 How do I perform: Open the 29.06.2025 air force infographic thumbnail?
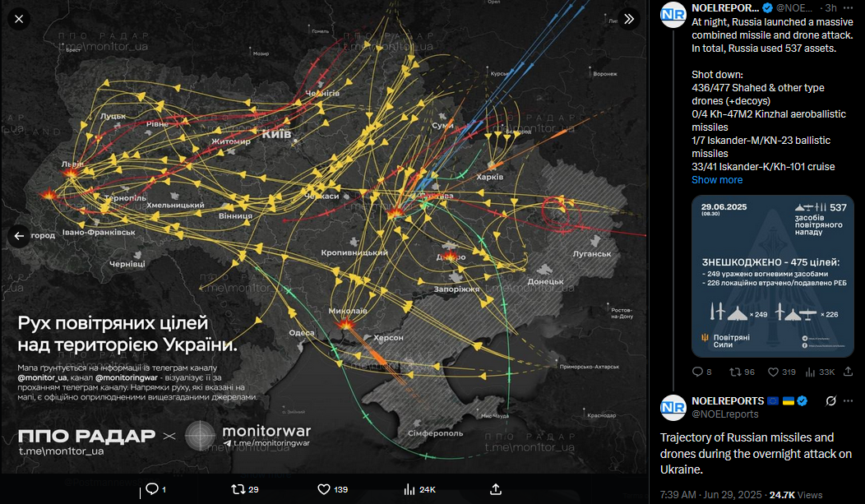(773, 276)
